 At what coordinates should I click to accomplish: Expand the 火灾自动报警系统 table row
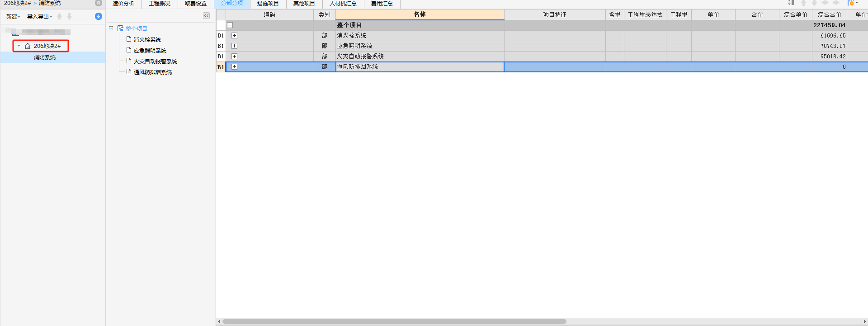(x=234, y=57)
